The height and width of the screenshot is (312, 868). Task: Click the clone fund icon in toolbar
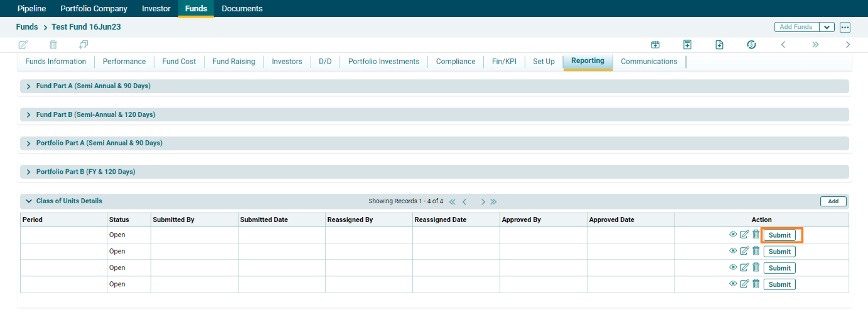[x=84, y=45]
